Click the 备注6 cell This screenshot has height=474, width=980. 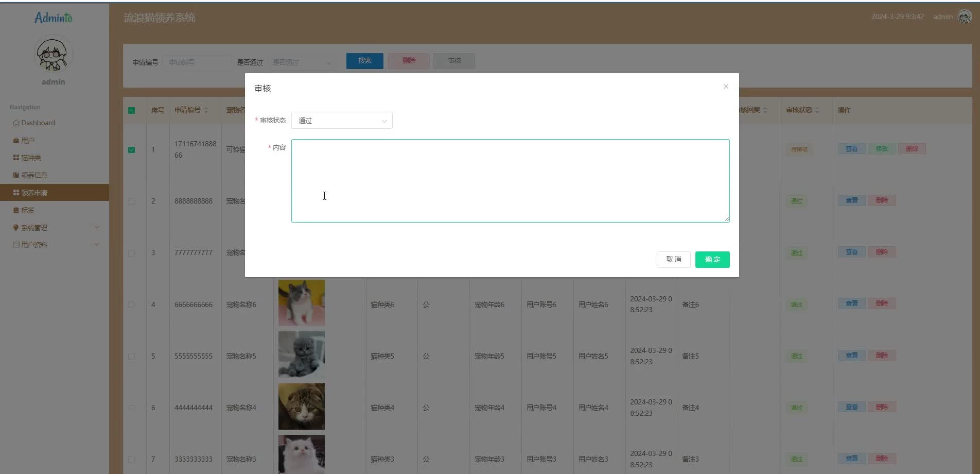click(691, 304)
